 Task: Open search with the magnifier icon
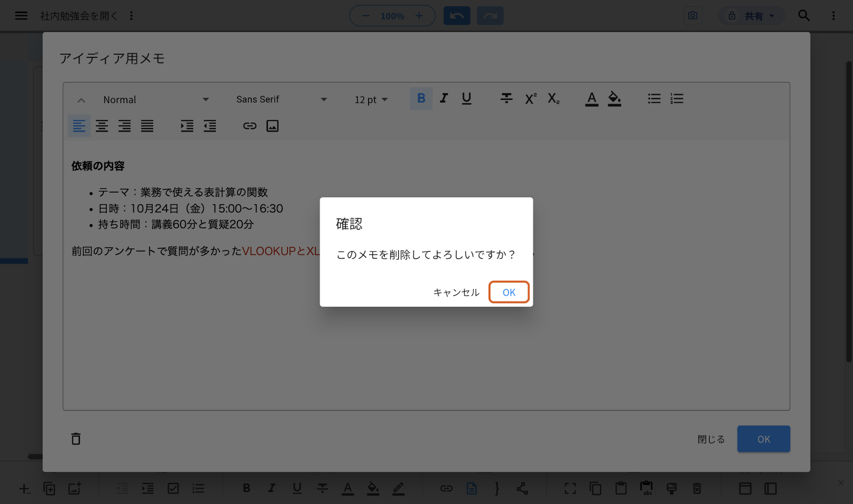point(804,16)
